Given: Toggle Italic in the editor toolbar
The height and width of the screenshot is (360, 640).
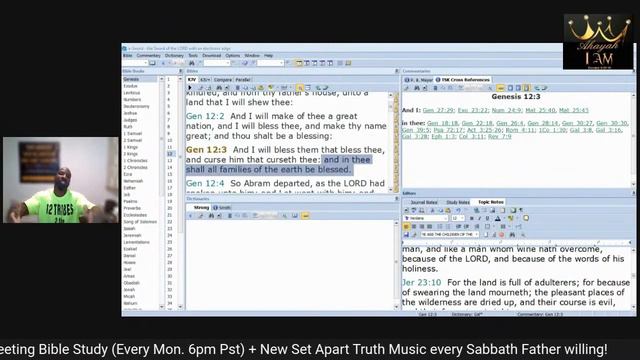Looking at the screenshot, I should [479, 218].
